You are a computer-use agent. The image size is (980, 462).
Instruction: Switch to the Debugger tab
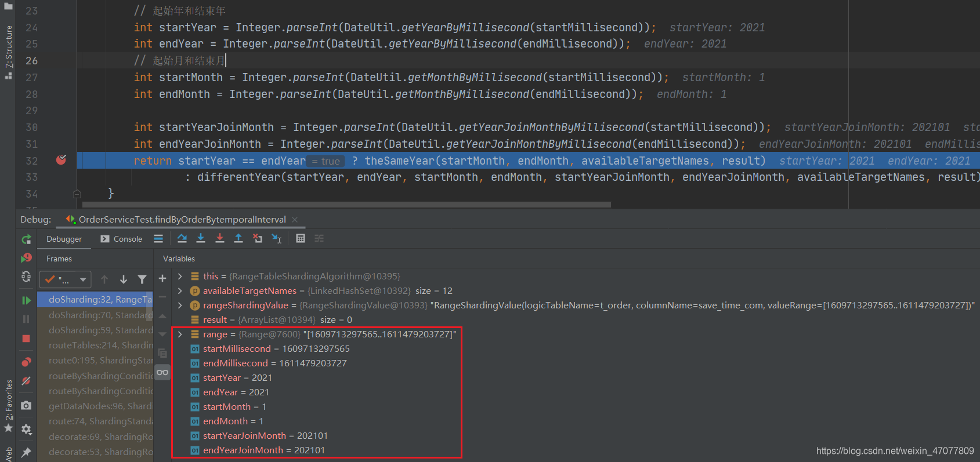pos(64,239)
